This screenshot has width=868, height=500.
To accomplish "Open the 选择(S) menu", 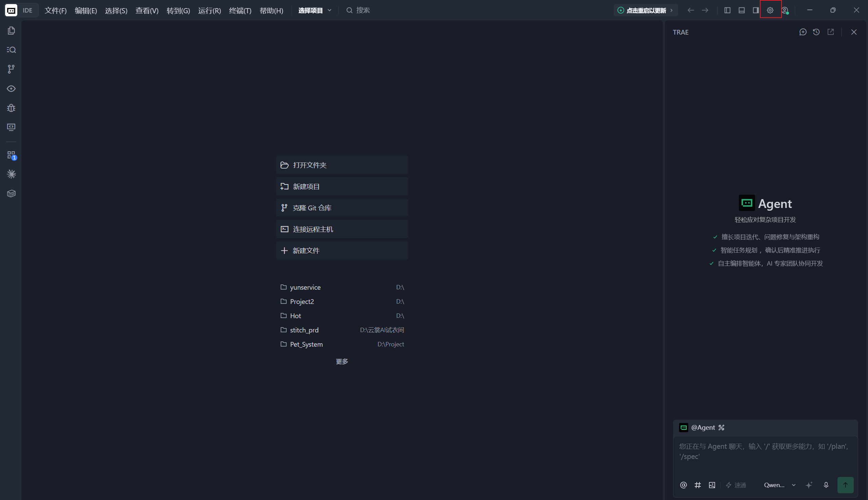I will (x=116, y=10).
